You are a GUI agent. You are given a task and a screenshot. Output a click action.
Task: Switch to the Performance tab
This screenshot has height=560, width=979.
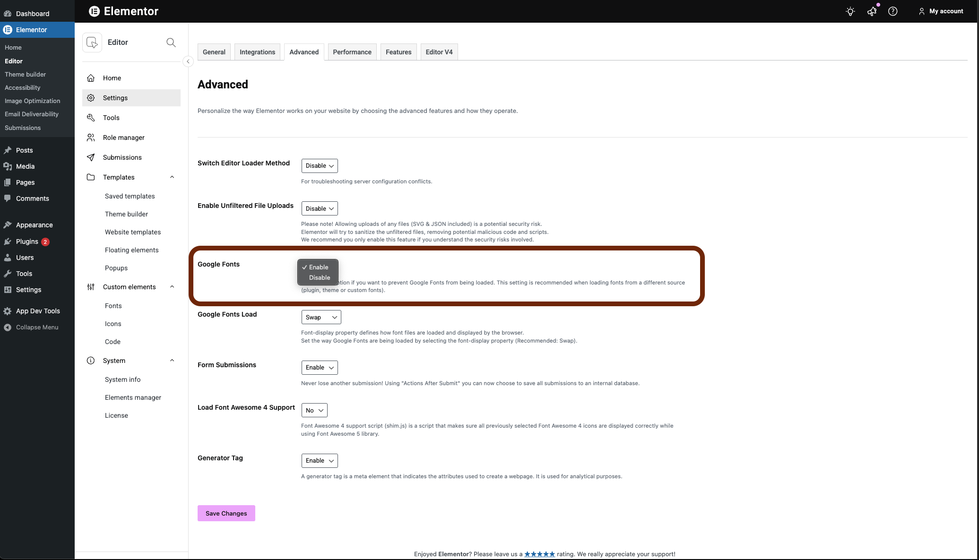click(x=352, y=52)
